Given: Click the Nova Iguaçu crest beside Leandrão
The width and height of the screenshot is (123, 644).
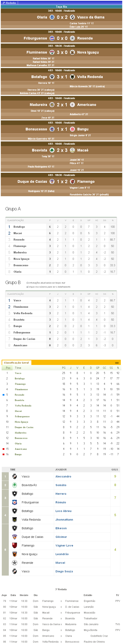Looking at the screenshot, I should click(15, 554).
